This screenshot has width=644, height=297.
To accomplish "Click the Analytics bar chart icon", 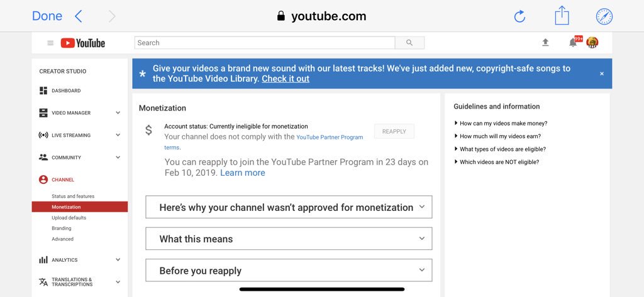I will (x=43, y=260).
